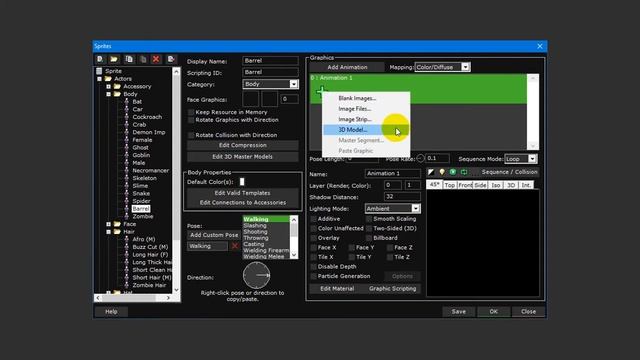640x360 pixels.
Task: Click Edit 3D Master Models button
Action: [x=242, y=157]
